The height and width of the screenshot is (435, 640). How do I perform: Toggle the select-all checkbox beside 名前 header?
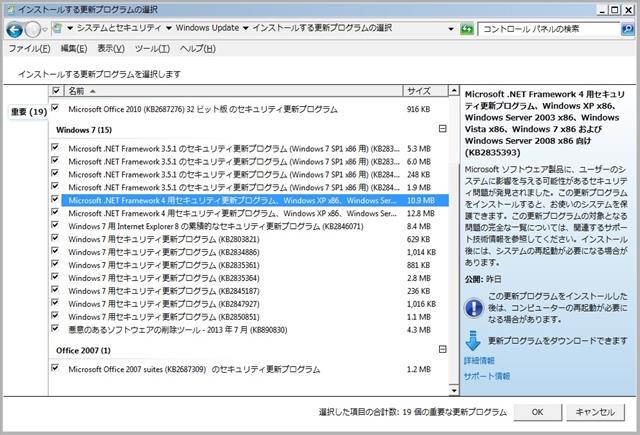point(56,91)
